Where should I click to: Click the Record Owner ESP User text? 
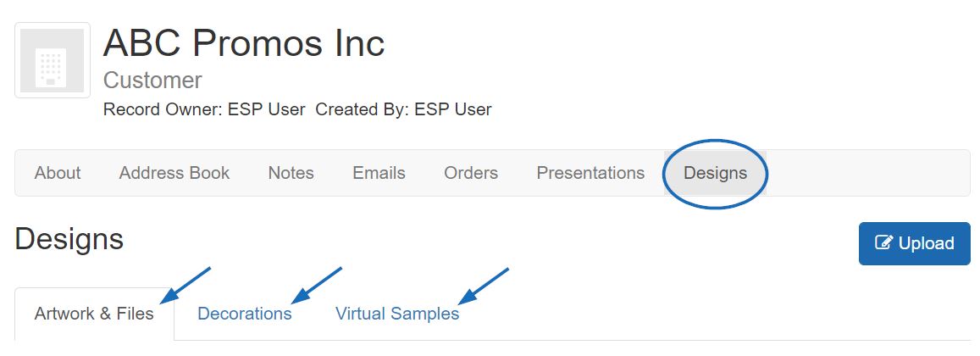tap(204, 109)
